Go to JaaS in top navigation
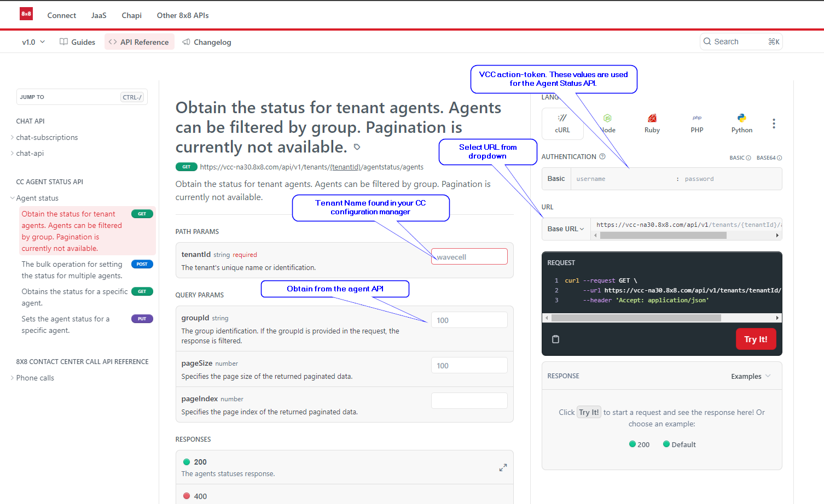This screenshot has width=824, height=504. (99, 15)
